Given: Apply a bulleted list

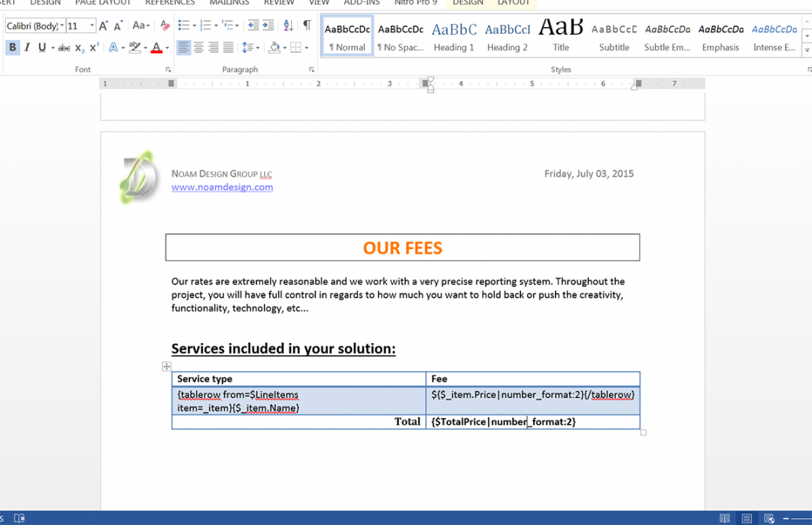Looking at the screenshot, I should 183,25.
